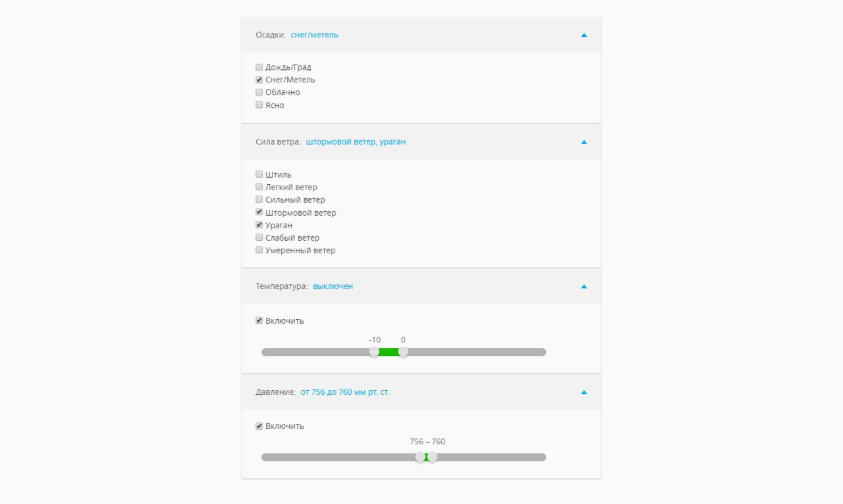The width and height of the screenshot is (843, 504).
Task: Check the Дождь/Град checkbox
Action: [x=259, y=67]
